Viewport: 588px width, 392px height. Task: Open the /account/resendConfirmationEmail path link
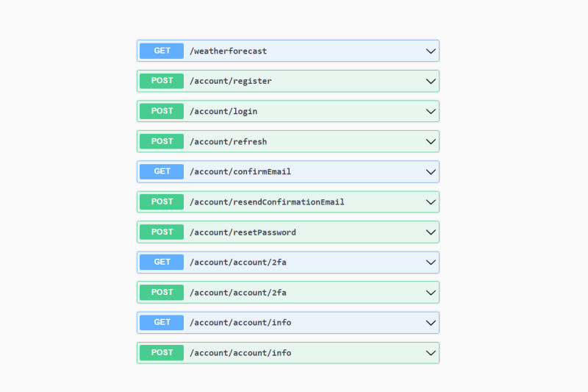coord(267,202)
